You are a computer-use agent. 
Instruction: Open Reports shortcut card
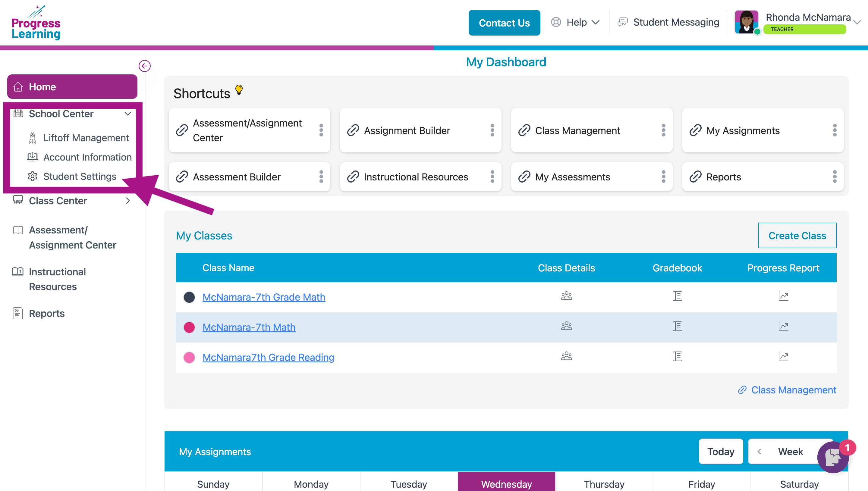pos(763,177)
